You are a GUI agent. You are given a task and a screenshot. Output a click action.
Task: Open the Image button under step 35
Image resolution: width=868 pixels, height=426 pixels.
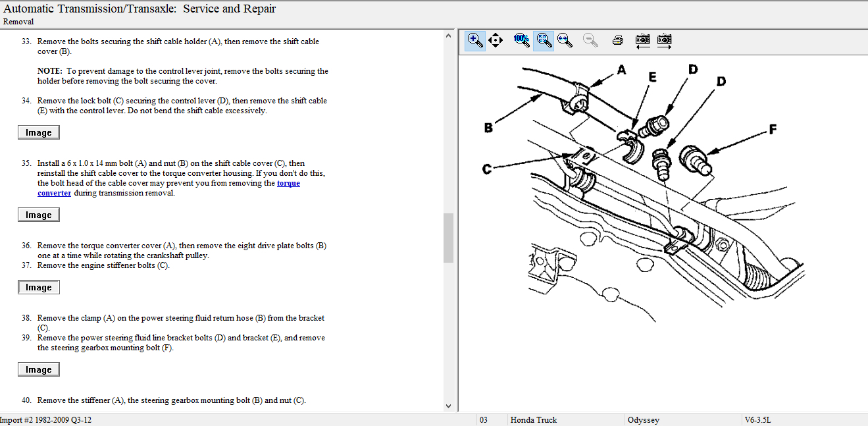[x=39, y=215]
